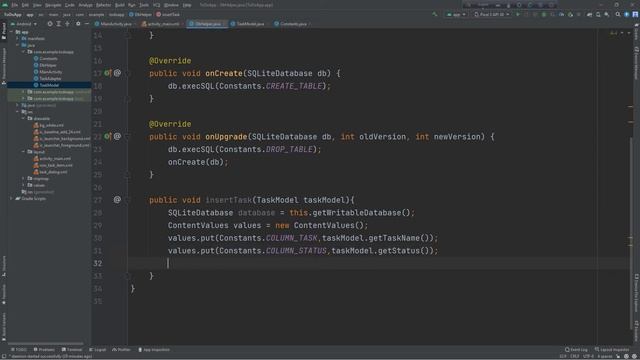
Task: Open the Navigate menu
Action: [x=53, y=5]
